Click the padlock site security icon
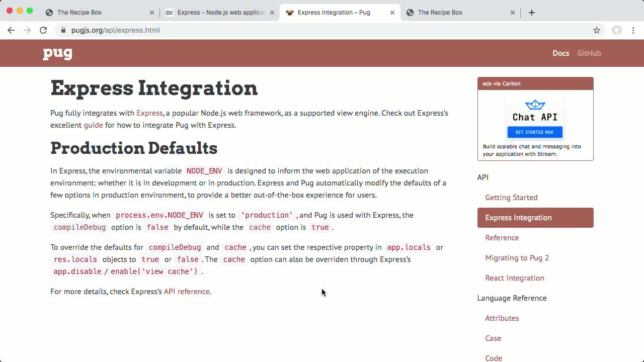 [63, 30]
